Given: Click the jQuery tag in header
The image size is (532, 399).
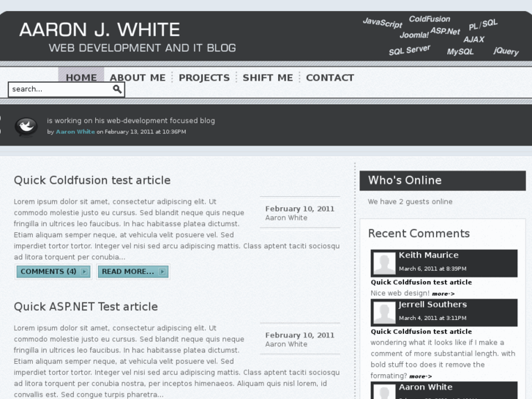Looking at the screenshot, I should tap(506, 51).
